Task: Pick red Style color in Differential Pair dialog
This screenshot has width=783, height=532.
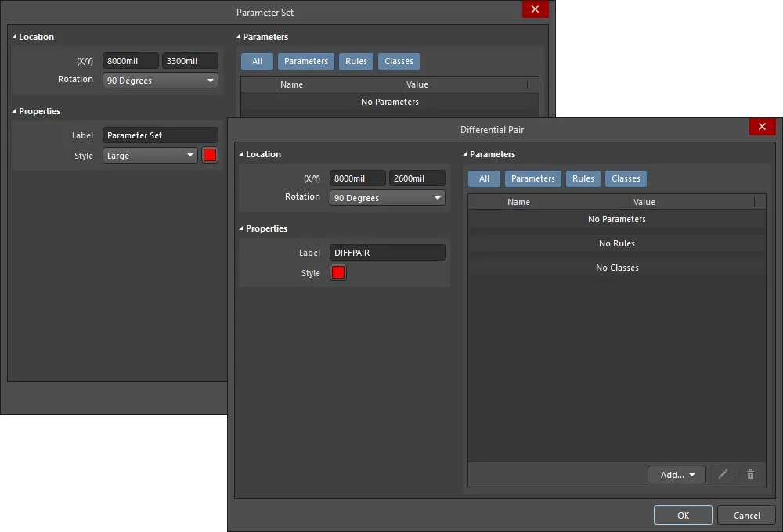Action: pos(338,272)
